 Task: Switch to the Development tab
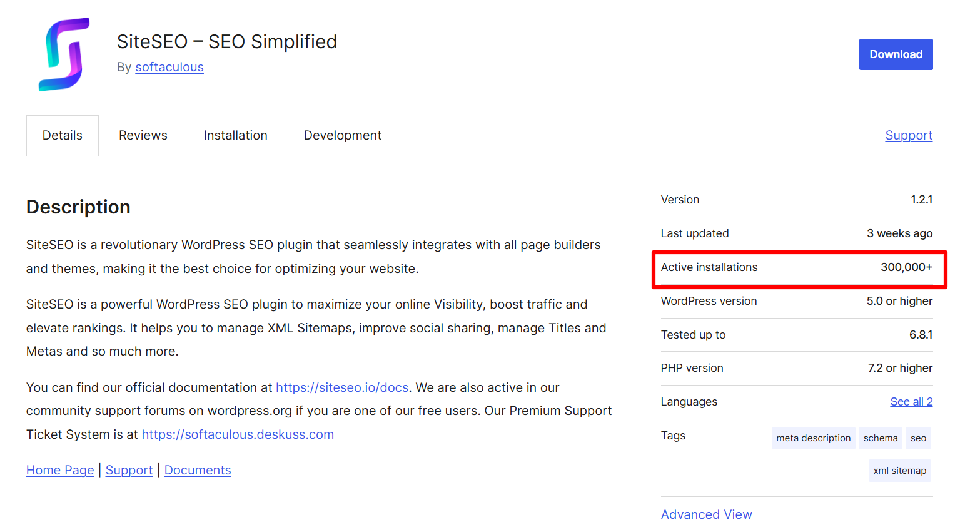(x=343, y=135)
